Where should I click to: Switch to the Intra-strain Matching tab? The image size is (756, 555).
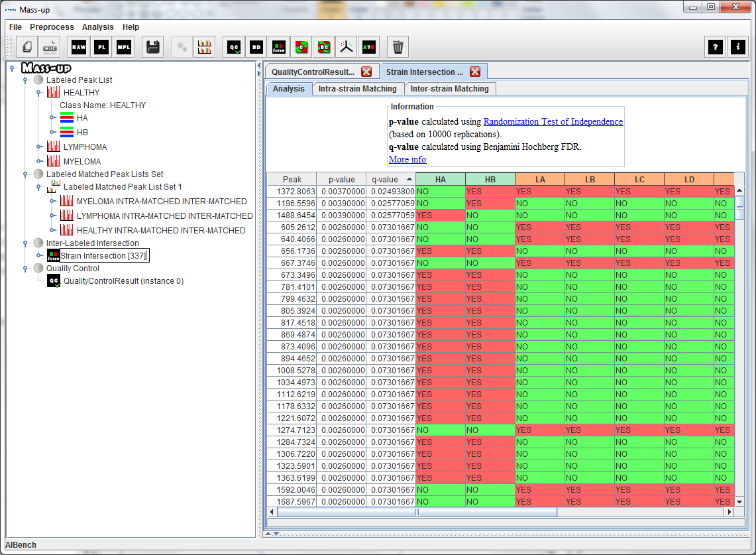pos(357,89)
